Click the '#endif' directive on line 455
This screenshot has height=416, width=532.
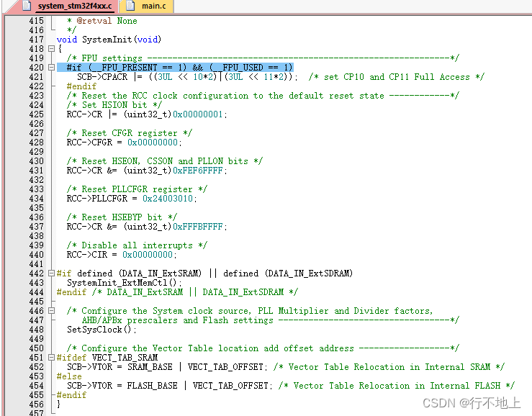[71, 395]
